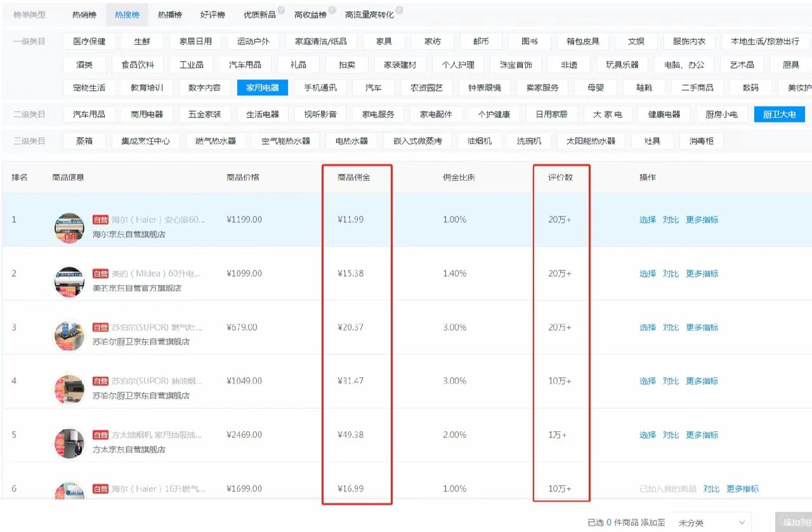Select the 食品饮料 first-level category

click(x=138, y=64)
